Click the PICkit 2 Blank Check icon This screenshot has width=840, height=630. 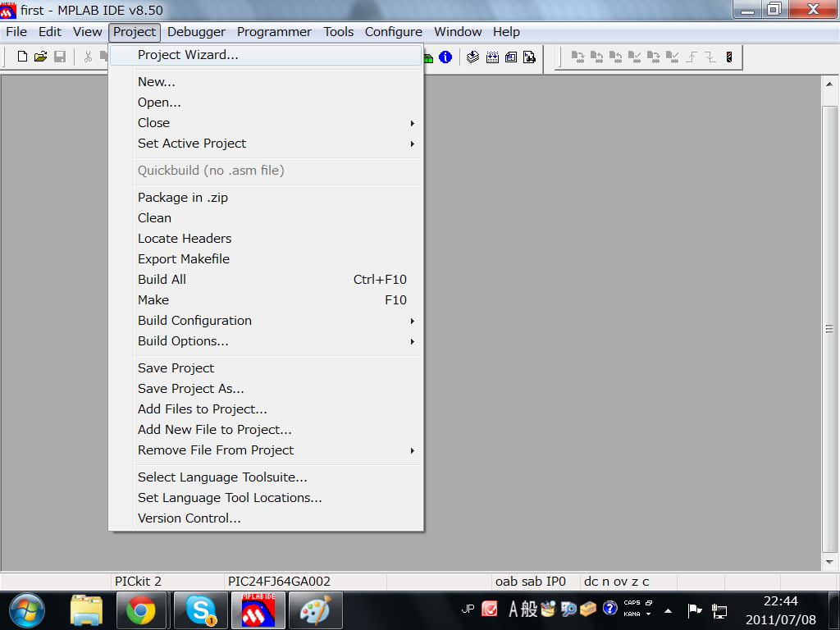click(672, 57)
